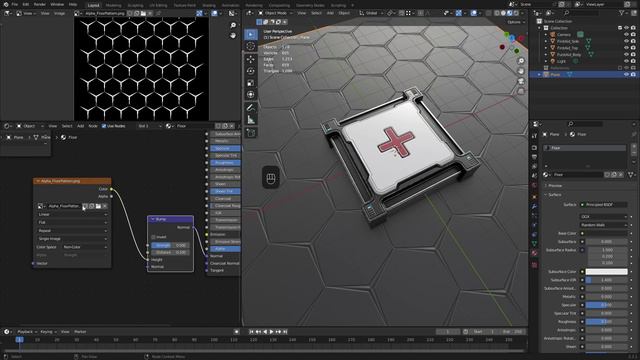Click the viewport navigation gizmo
Screen dimensions: 640x360
511,43
